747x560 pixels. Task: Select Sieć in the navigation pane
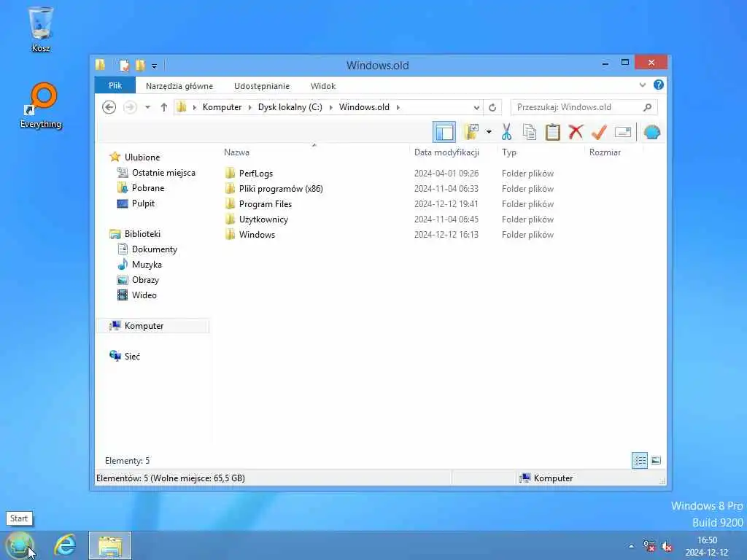132,356
